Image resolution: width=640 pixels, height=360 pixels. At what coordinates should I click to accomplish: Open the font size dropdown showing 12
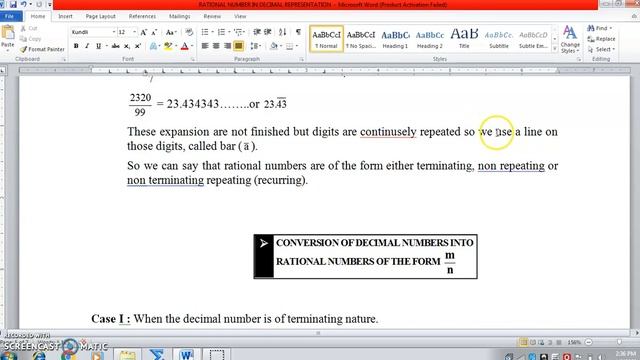coord(135,32)
